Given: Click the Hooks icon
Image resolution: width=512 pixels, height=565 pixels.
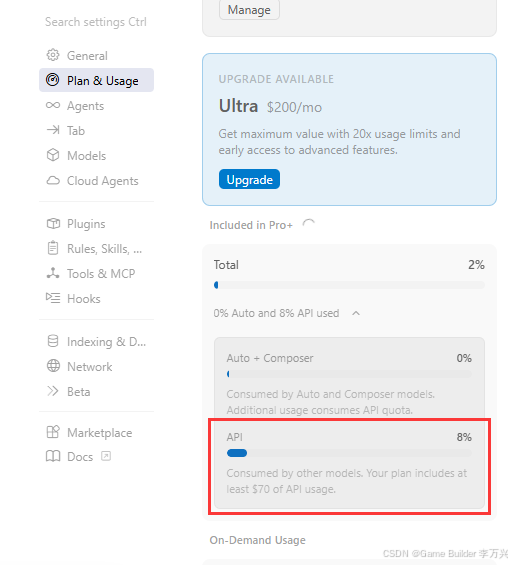Looking at the screenshot, I should 53,298.
